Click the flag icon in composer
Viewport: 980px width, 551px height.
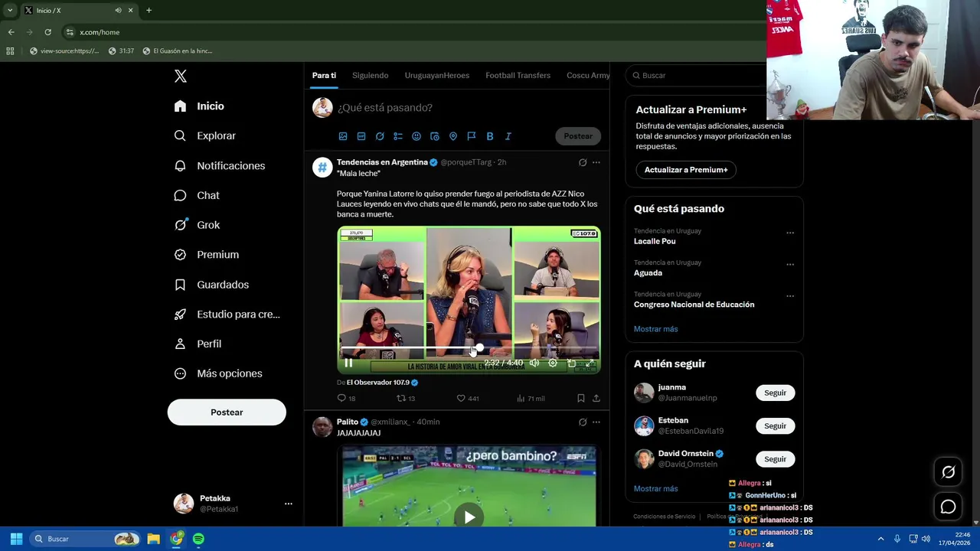tap(472, 136)
